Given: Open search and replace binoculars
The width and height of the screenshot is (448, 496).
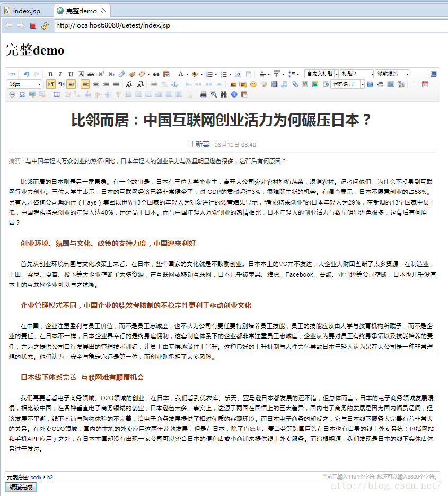Looking at the screenshot, I should click(224, 94).
